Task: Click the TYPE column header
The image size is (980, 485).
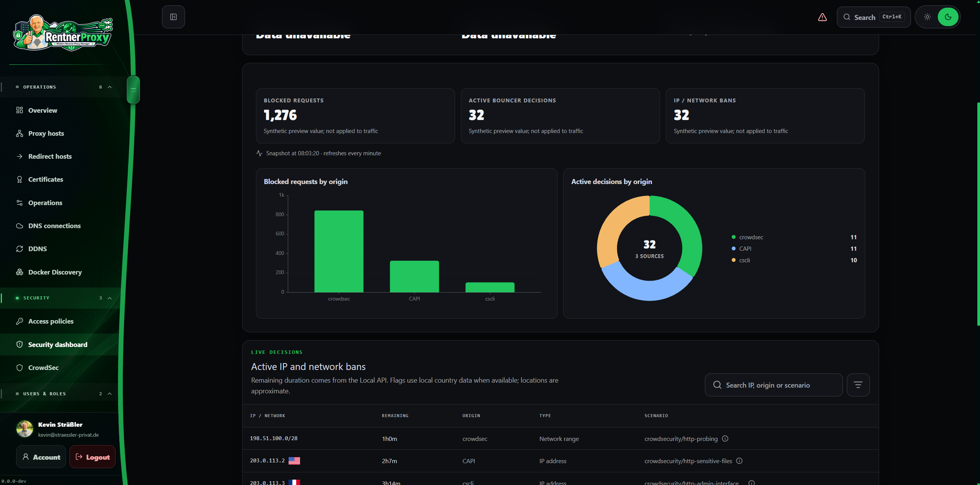Action: [545, 416]
